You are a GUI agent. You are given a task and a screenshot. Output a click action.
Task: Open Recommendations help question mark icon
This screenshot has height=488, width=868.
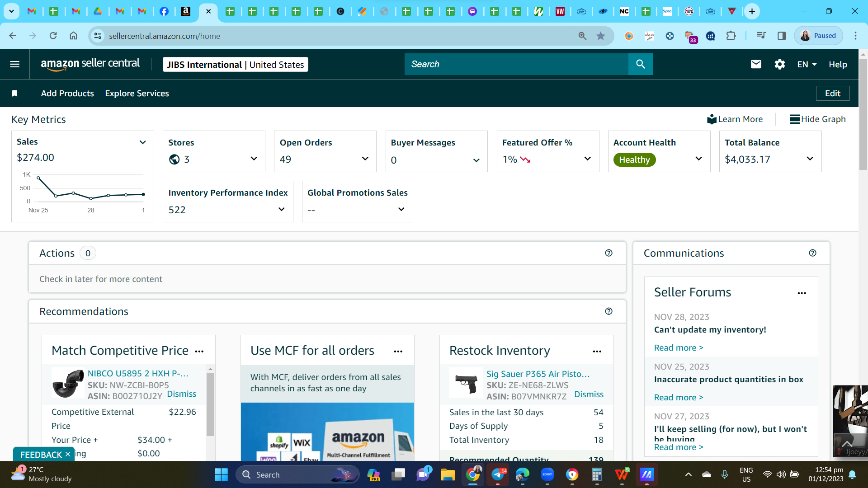click(609, 311)
